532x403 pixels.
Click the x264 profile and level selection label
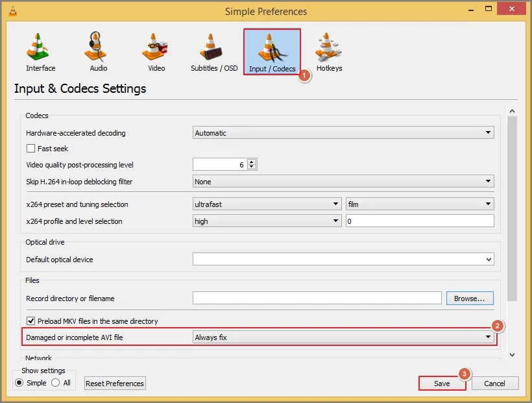[x=74, y=221]
